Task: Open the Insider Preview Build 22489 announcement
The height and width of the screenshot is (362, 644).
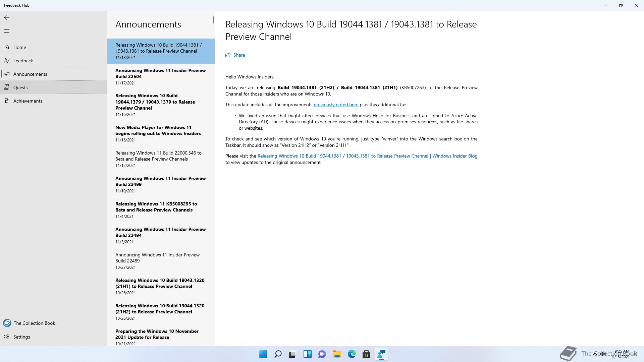Action: point(161,261)
